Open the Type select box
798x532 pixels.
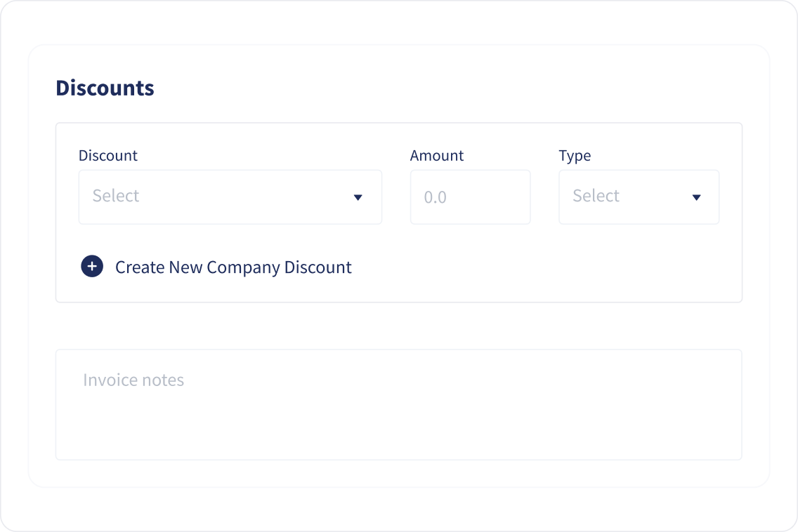(x=639, y=197)
